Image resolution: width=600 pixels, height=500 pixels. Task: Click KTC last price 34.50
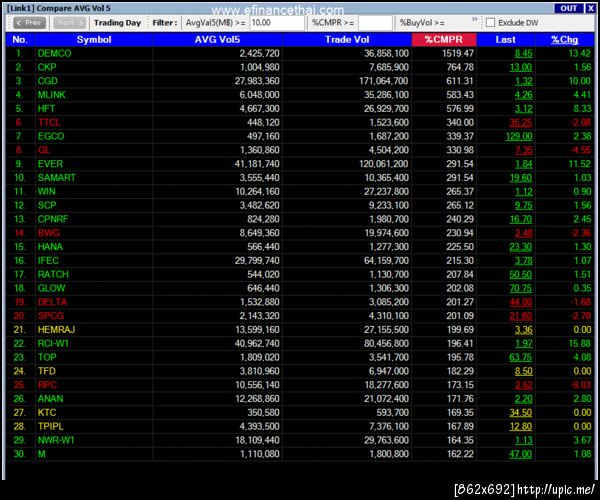click(x=521, y=412)
